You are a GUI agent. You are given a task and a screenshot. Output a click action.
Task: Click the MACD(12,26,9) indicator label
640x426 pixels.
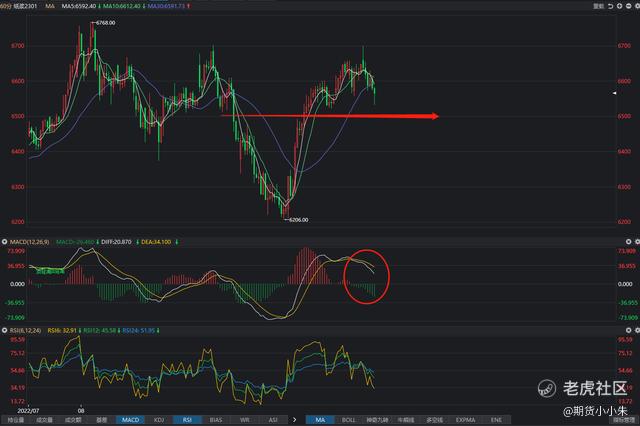[x=29, y=242]
